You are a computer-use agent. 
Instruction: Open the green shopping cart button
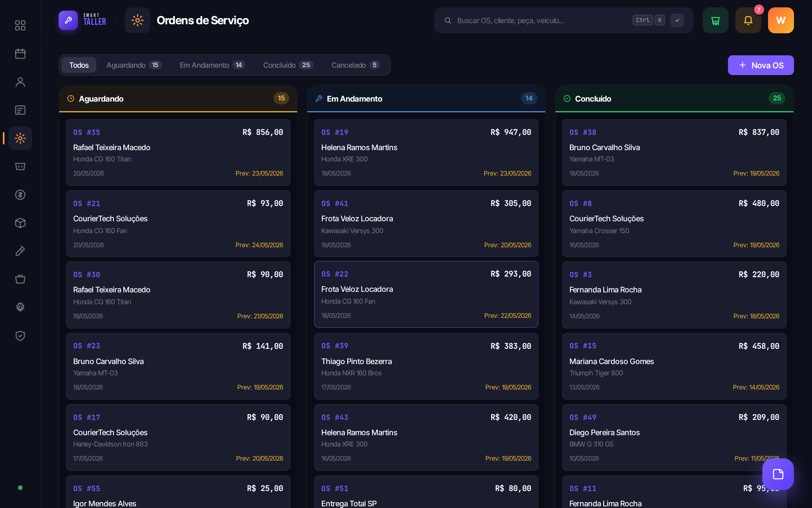click(x=715, y=21)
